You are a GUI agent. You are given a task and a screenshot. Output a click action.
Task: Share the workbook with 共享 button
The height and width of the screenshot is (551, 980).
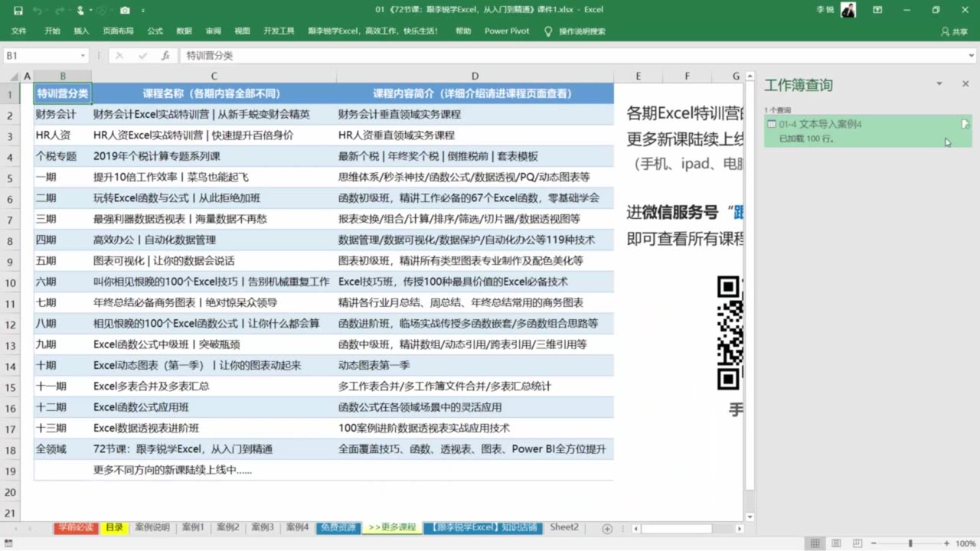tap(954, 31)
